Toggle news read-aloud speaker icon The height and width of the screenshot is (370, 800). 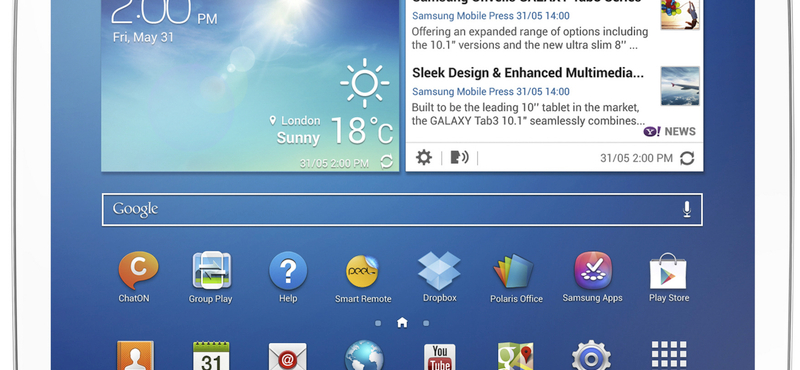click(459, 158)
